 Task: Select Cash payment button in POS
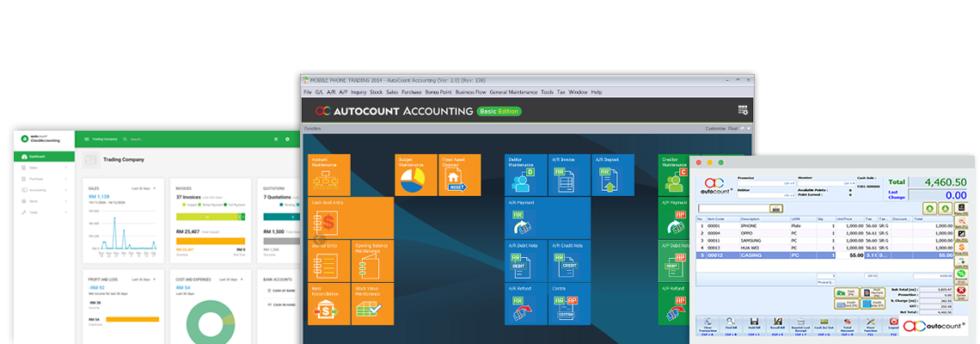(x=846, y=292)
